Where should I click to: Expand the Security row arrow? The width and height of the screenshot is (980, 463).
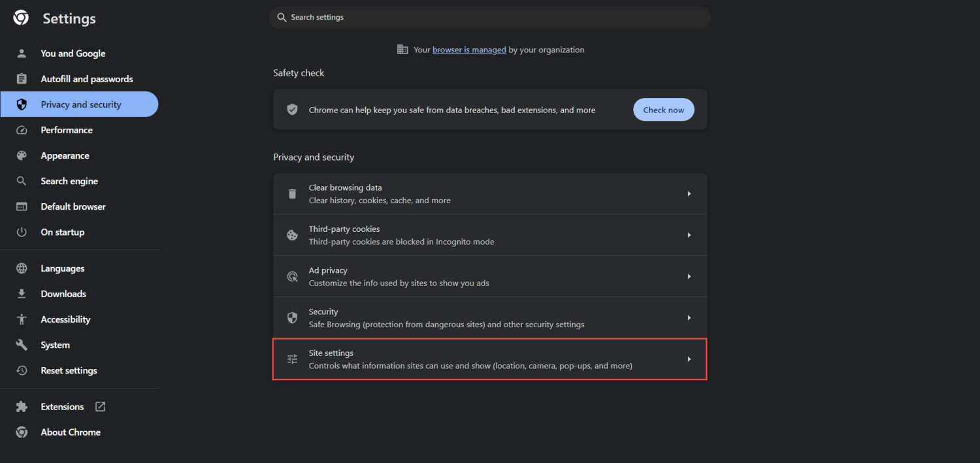coord(689,317)
